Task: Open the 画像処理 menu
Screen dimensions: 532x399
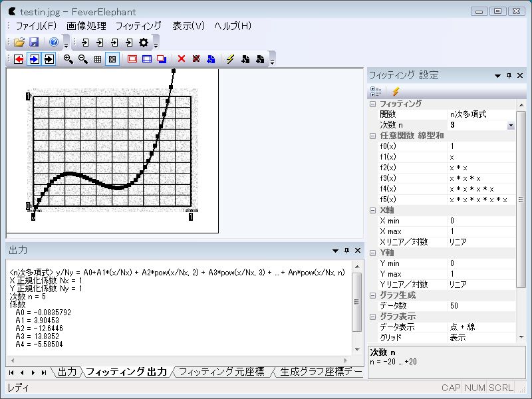Action: click(86, 26)
